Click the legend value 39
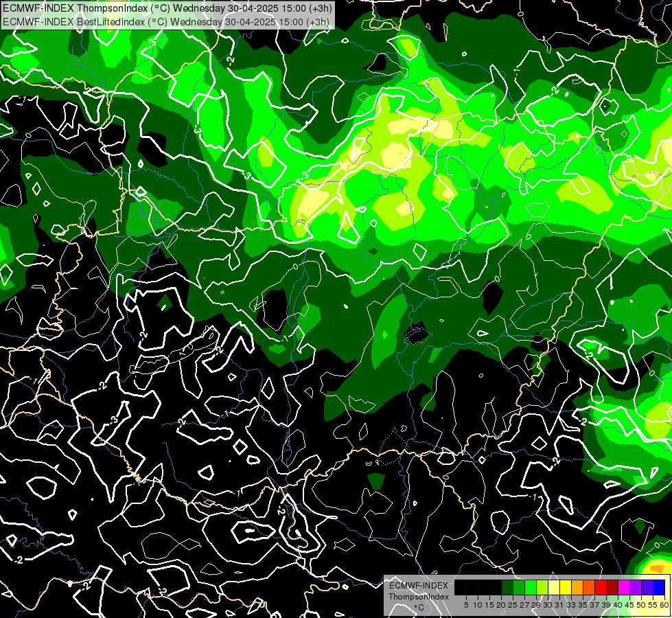The image size is (672, 618). point(606,605)
